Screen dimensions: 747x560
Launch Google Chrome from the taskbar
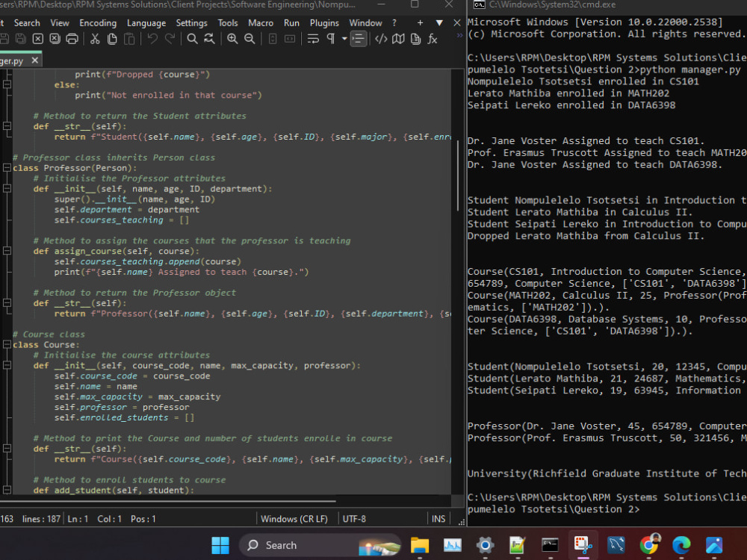click(648, 545)
